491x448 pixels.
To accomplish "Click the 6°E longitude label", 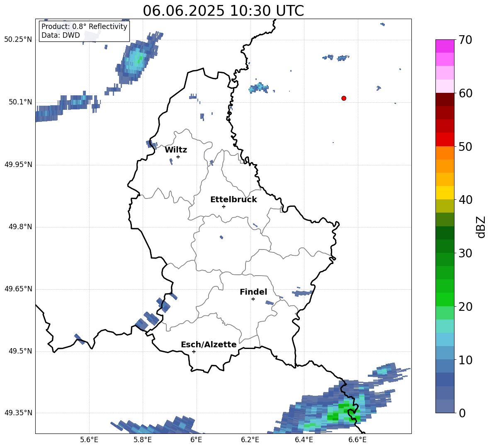I will 196,440.
